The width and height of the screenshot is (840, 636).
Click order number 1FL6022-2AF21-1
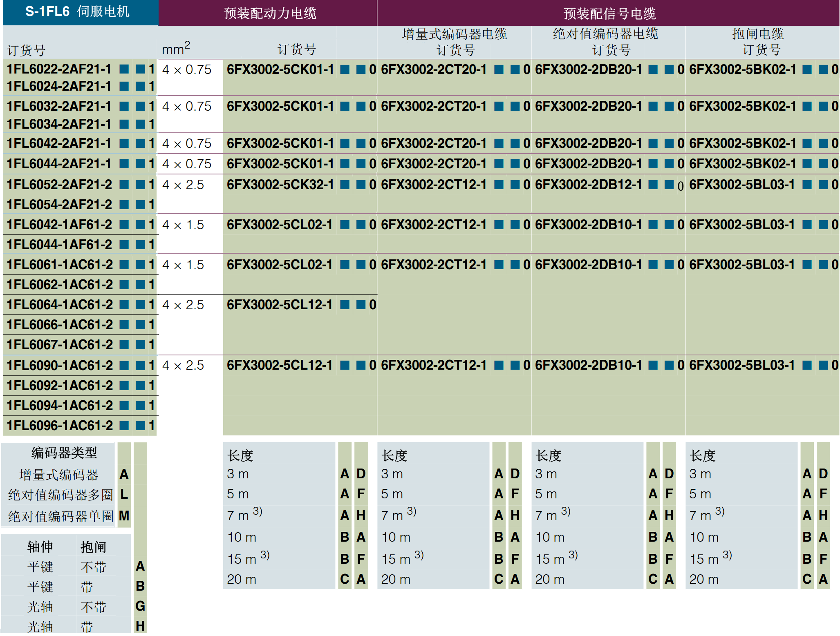59,69
